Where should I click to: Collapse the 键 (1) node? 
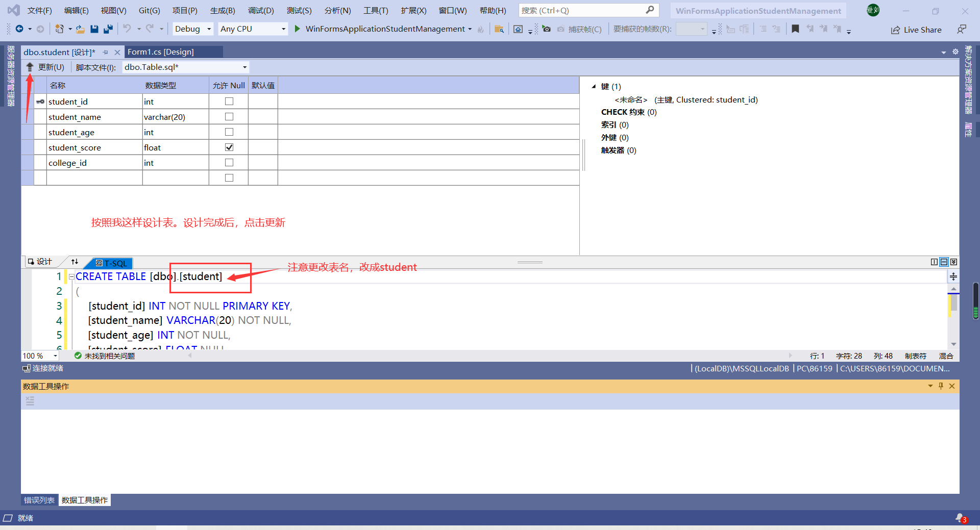pyautogui.click(x=594, y=86)
